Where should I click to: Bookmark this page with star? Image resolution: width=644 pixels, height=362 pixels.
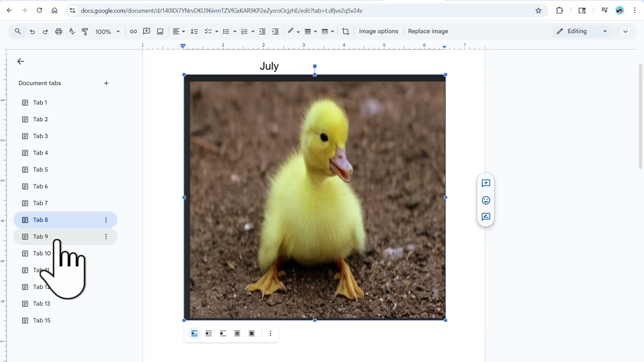(538, 11)
